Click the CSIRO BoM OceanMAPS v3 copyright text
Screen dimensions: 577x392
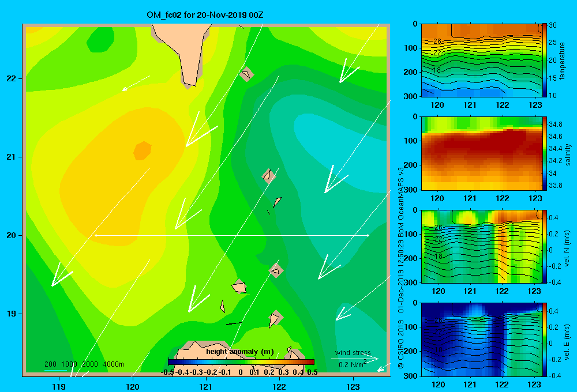click(401, 267)
